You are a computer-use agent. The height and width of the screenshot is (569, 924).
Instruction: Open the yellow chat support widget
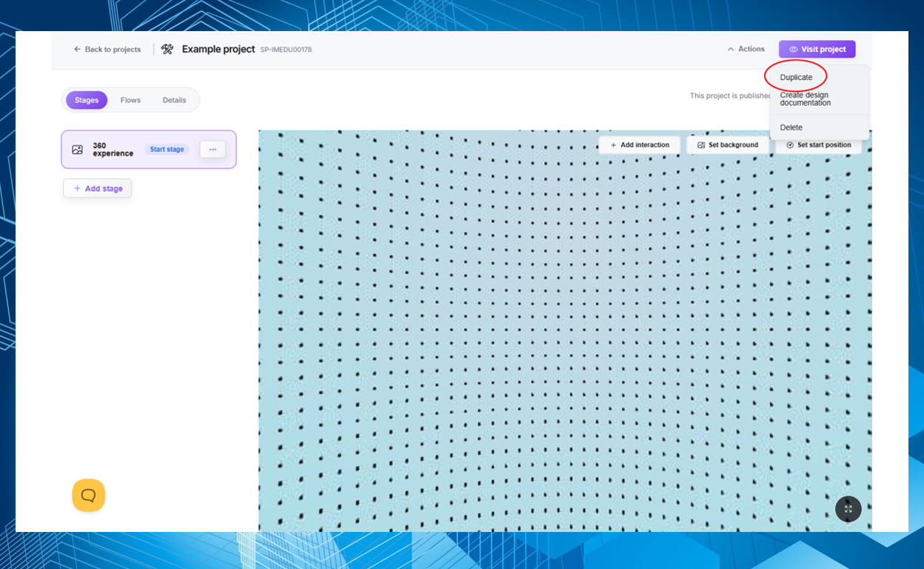pyautogui.click(x=88, y=496)
